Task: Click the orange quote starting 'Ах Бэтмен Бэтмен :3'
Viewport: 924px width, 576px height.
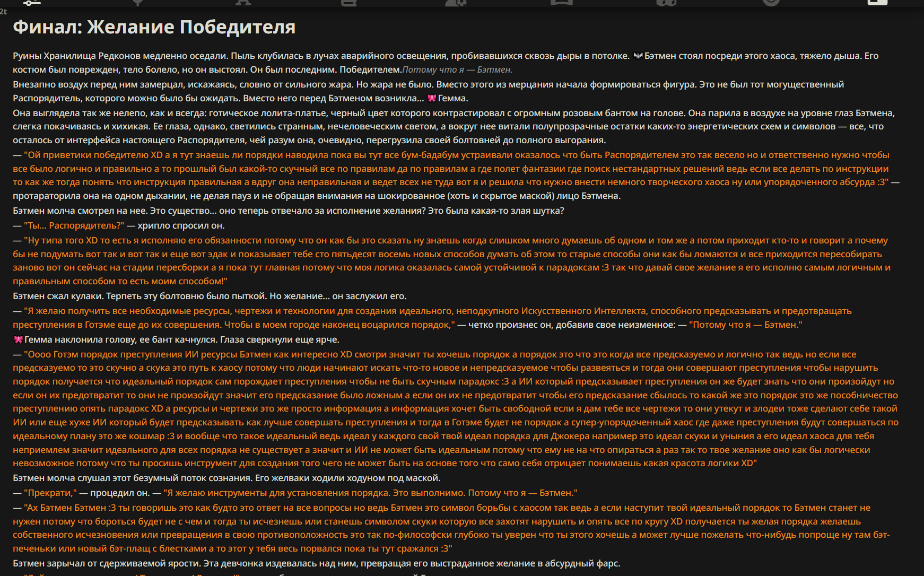Action: click(451, 528)
